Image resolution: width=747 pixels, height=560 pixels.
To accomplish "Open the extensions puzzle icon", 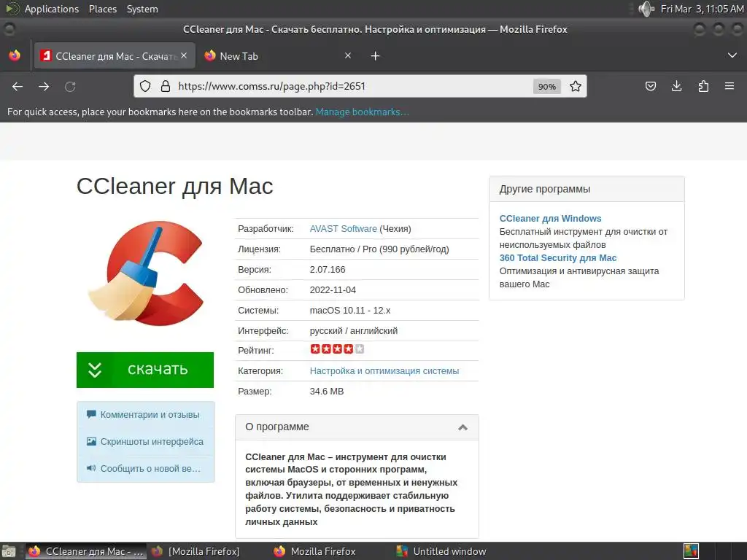I will pyautogui.click(x=703, y=86).
